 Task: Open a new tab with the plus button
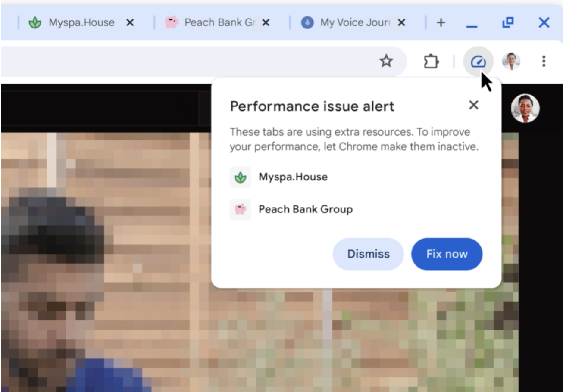[x=441, y=23]
